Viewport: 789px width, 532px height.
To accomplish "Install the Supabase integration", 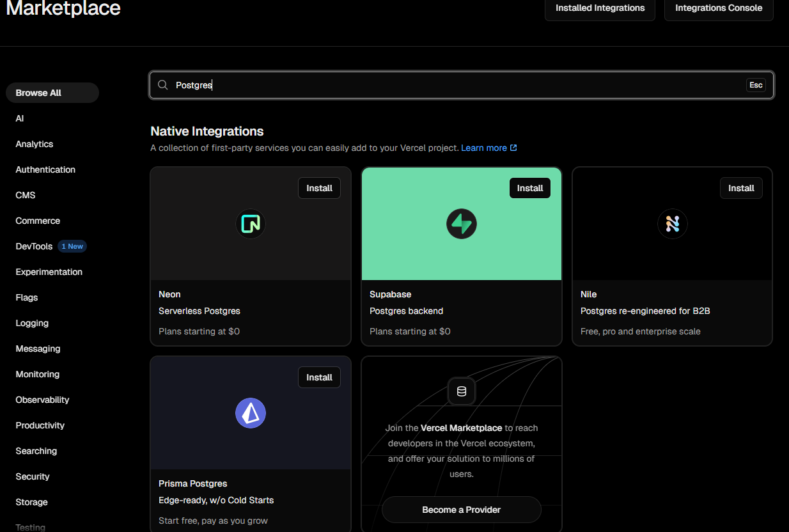I will click(x=529, y=188).
